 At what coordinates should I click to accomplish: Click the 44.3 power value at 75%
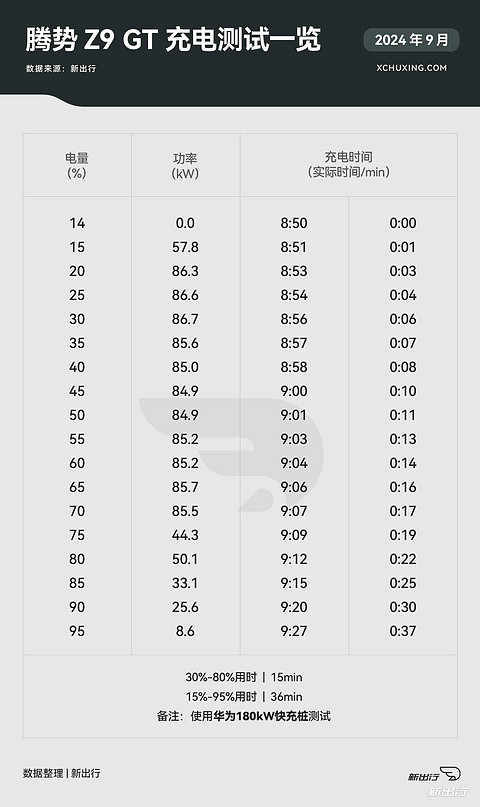click(x=185, y=535)
